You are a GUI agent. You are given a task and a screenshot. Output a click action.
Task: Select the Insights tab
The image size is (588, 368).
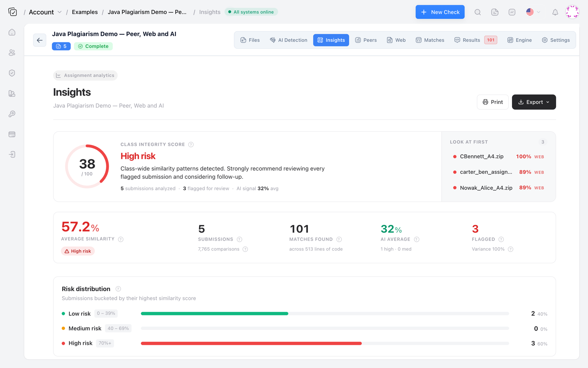[331, 40]
